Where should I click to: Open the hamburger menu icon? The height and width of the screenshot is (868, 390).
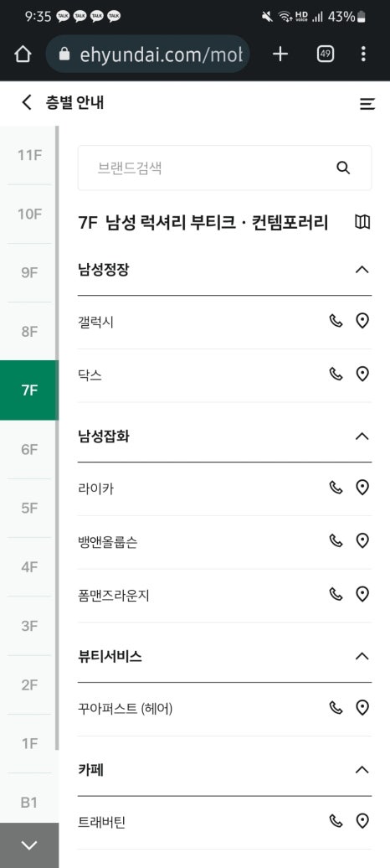pyautogui.click(x=367, y=104)
